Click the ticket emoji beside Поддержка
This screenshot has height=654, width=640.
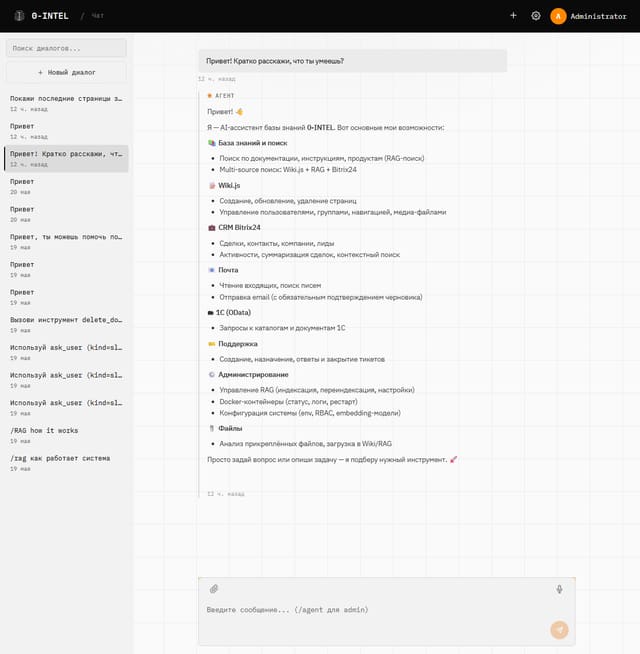click(x=212, y=344)
